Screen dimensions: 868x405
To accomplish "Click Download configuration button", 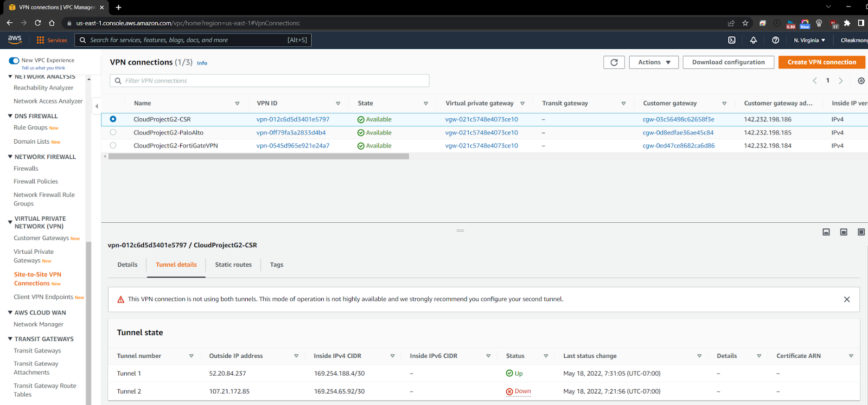I will (729, 62).
